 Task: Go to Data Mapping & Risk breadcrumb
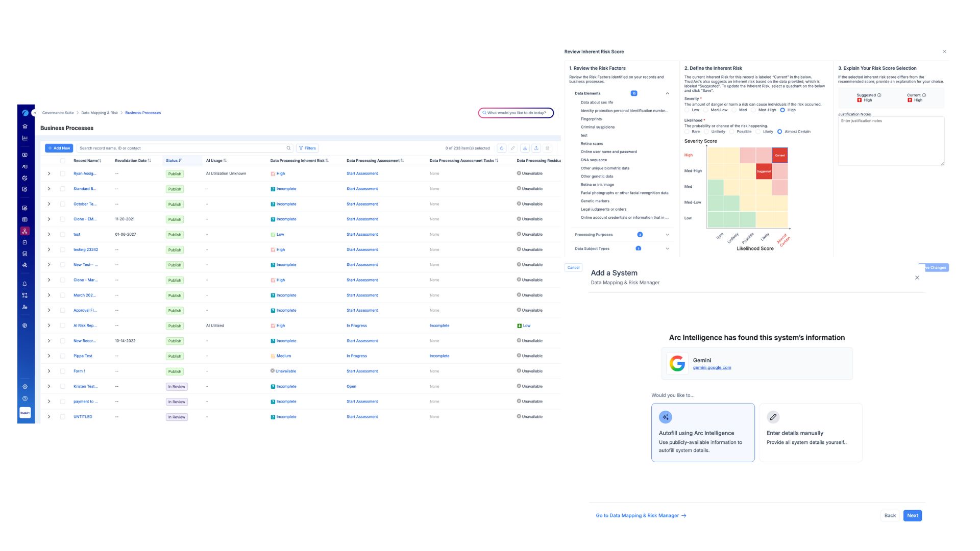[x=100, y=113]
